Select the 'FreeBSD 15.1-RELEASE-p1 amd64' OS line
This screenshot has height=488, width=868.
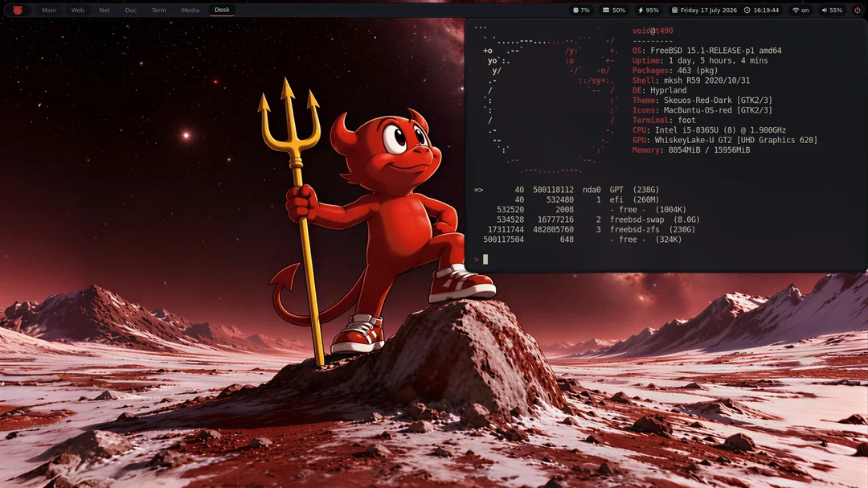pyautogui.click(x=707, y=51)
